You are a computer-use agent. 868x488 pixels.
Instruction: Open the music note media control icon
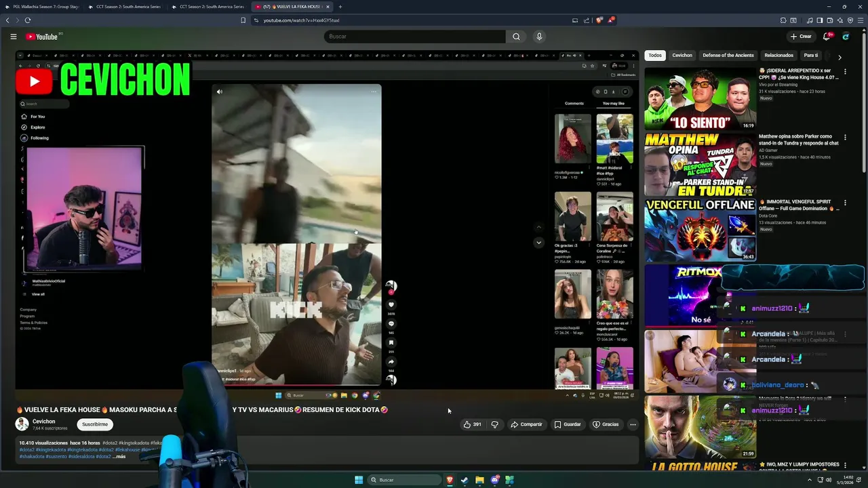point(810,20)
